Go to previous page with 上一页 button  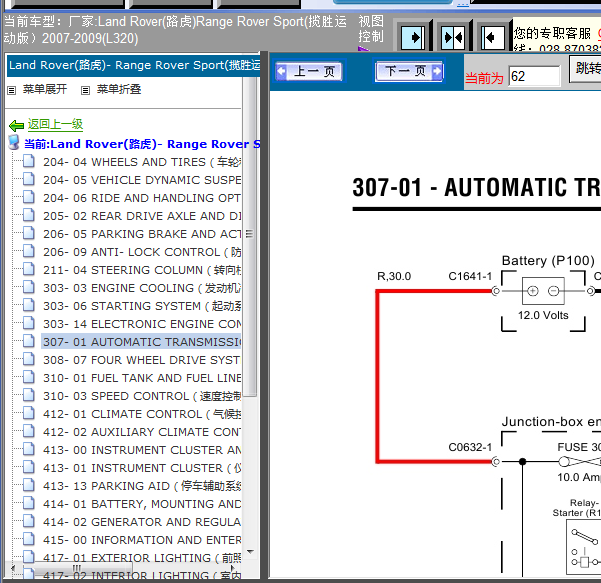310,71
